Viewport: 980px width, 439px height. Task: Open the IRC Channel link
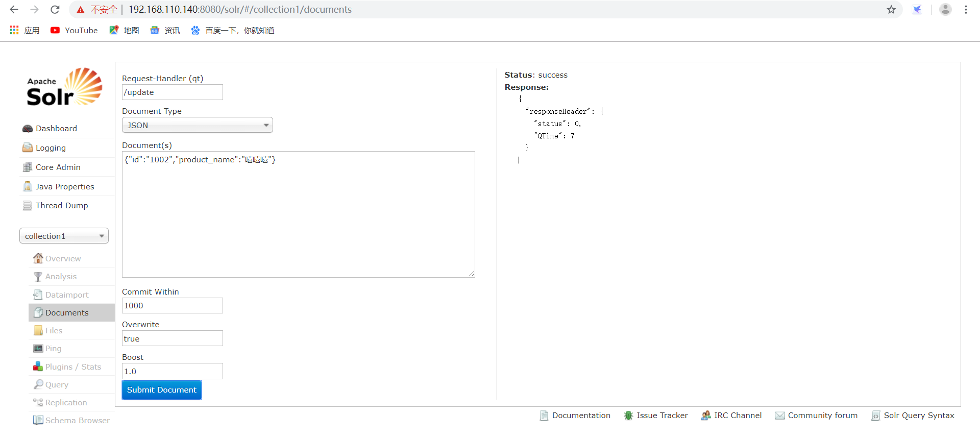[738, 416]
